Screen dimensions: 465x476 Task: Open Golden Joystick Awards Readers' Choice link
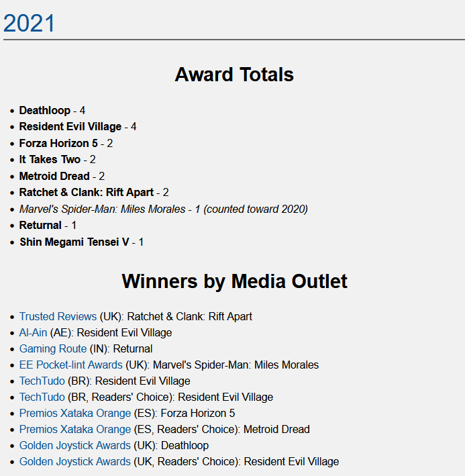click(x=75, y=461)
